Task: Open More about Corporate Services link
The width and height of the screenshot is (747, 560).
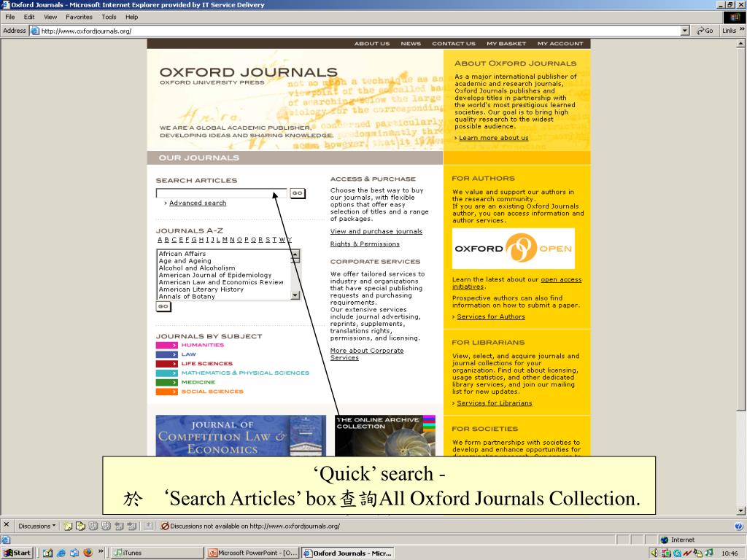Action: (367, 354)
